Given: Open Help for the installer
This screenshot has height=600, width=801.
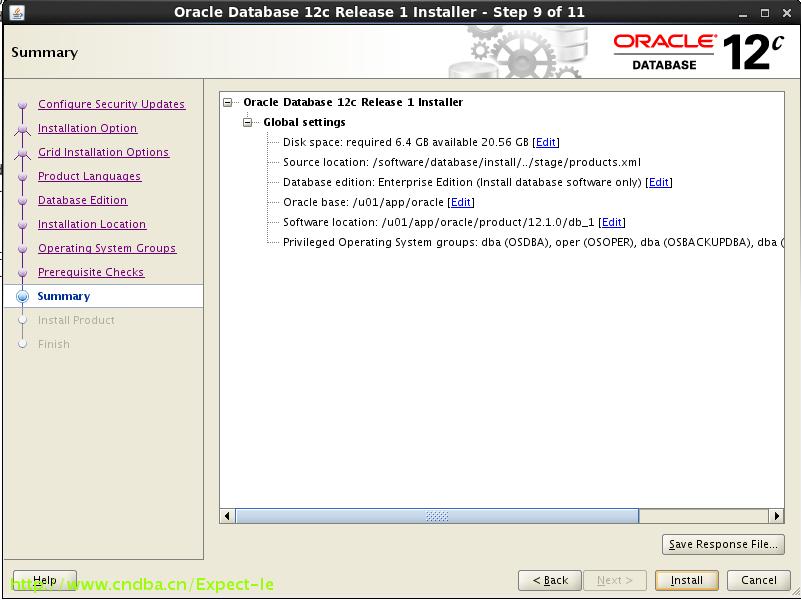Looking at the screenshot, I should click(x=44, y=580).
